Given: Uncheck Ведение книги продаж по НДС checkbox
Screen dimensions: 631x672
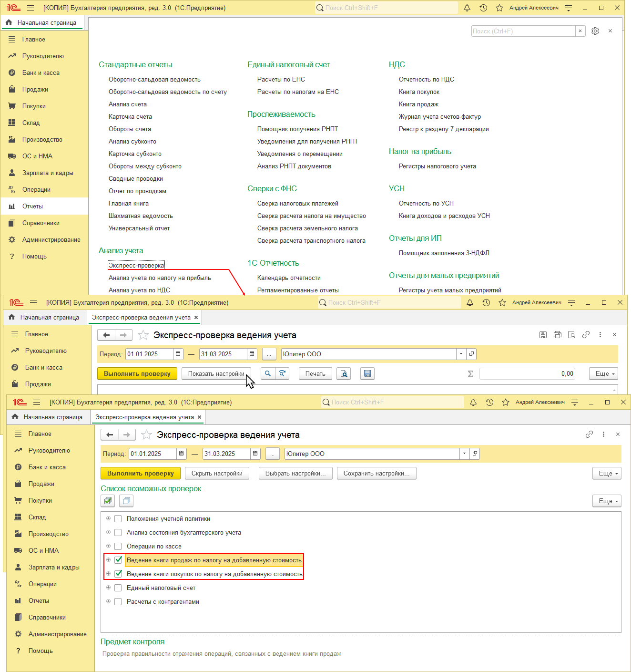Looking at the screenshot, I should (118, 560).
